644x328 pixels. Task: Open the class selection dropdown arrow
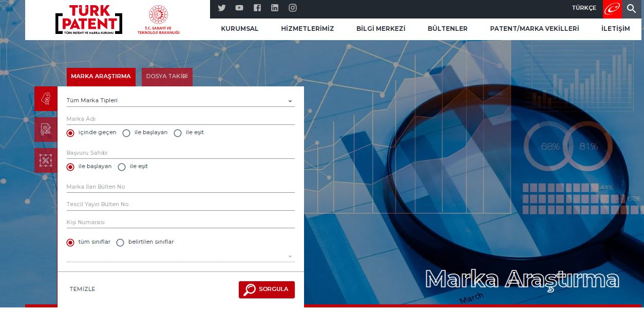(290, 257)
